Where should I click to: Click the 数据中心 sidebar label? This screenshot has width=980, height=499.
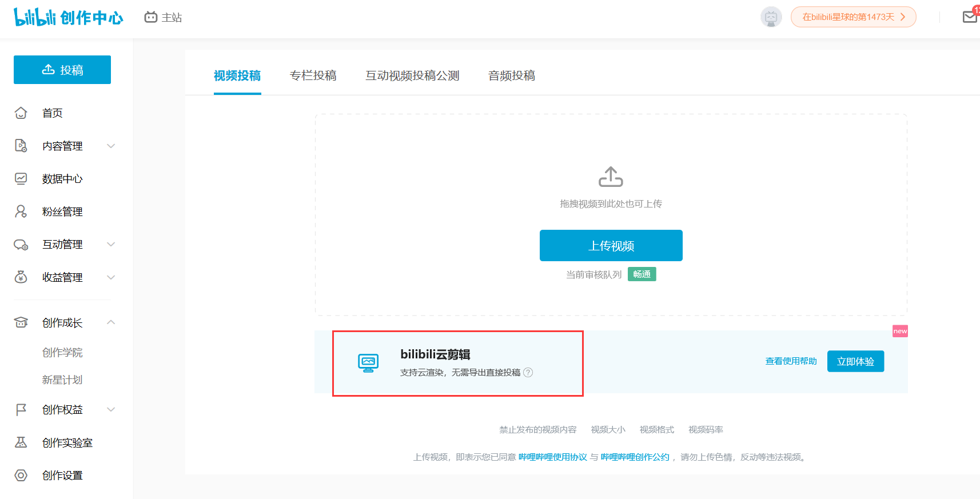pyautogui.click(x=62, y=179)
